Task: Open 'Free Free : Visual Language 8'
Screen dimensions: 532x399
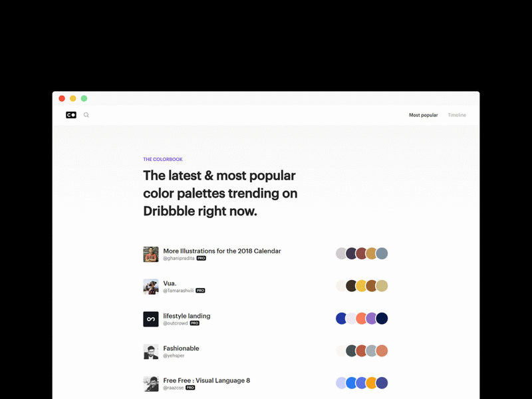Action: pos(206,379)
